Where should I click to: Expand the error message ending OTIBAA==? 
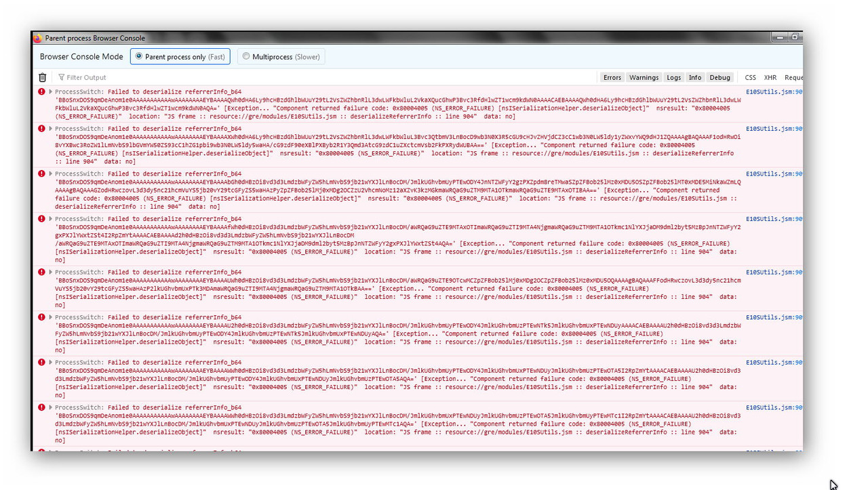point(50,174)
